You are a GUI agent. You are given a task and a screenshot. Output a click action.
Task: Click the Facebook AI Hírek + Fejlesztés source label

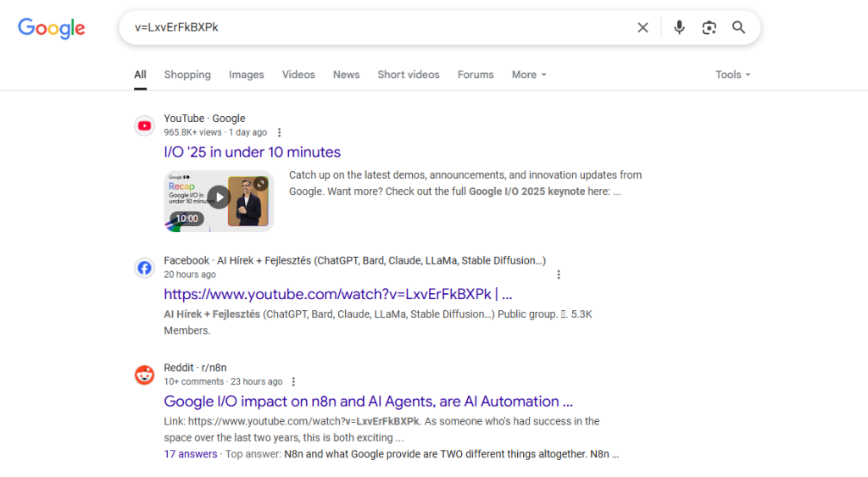pyautogui.click(x=355, y=261)
